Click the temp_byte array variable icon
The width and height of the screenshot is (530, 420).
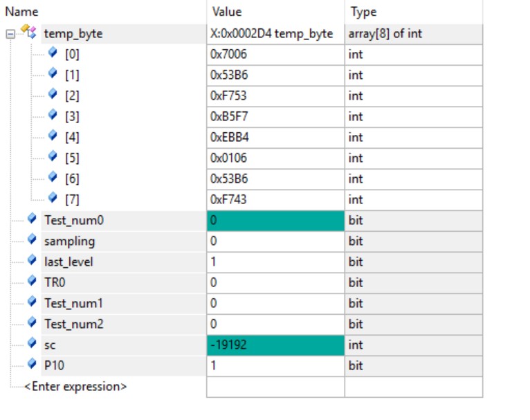pos(28,32)
